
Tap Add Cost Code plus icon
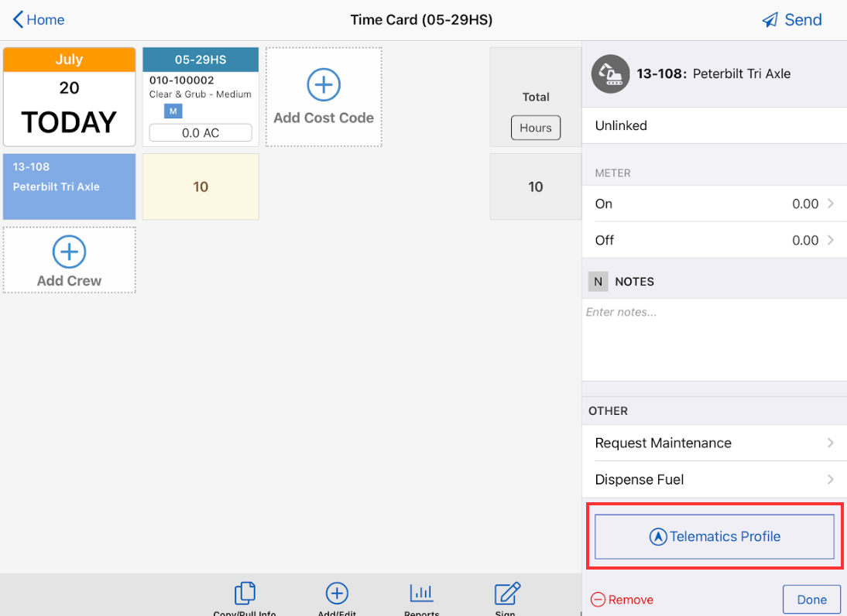pyautogui.click(x=323, y=84)
